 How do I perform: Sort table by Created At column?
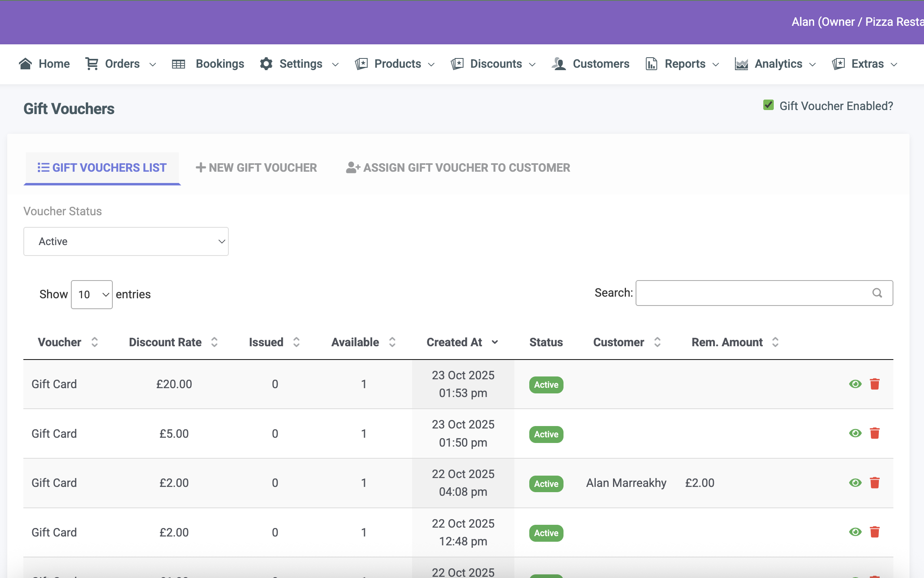point(462,342)
